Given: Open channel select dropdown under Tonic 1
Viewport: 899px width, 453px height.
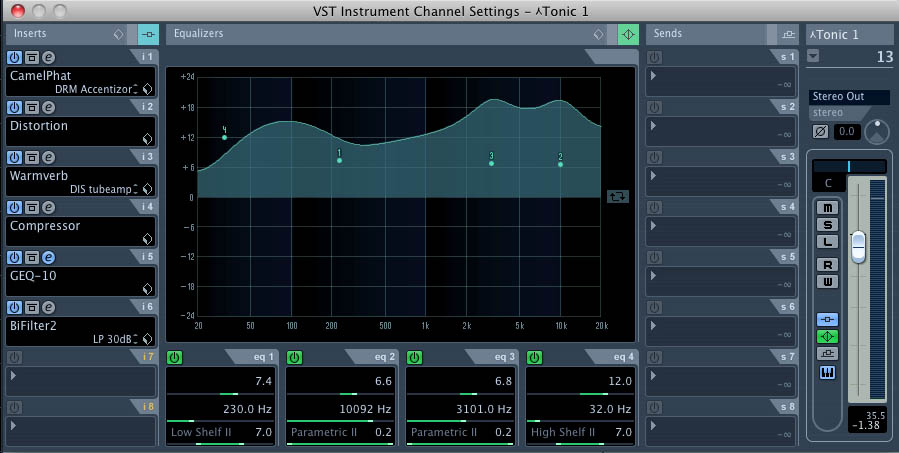Looking at the screenshot, I should click(x=813, y=56).
